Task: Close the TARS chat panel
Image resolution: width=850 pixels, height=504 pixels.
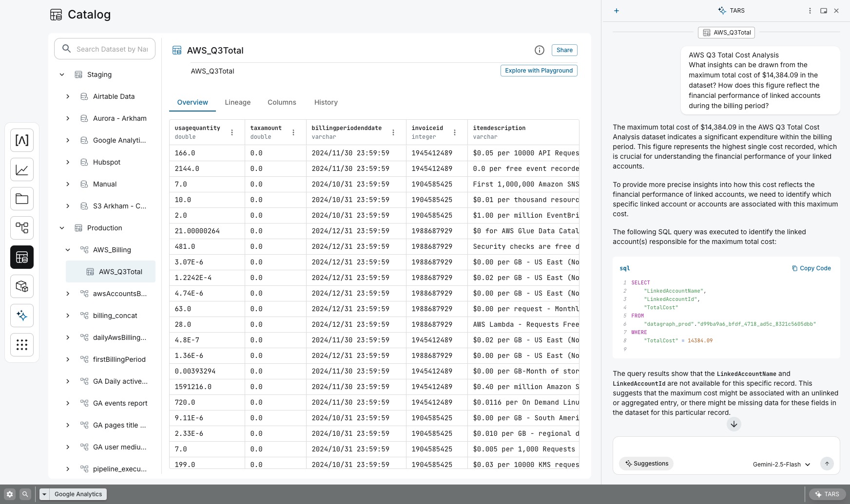Action: click(836, 11)
